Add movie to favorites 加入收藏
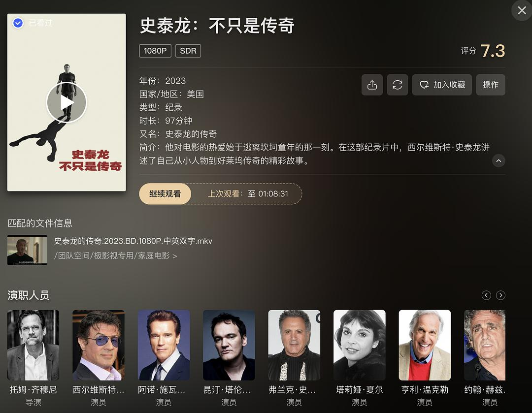The width and height of the screenshot is (532, 413). coord(442,85)
